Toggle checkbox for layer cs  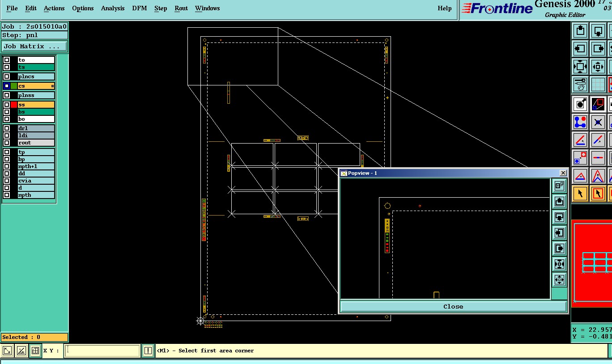pyautogui.click(x=7, y=86)
